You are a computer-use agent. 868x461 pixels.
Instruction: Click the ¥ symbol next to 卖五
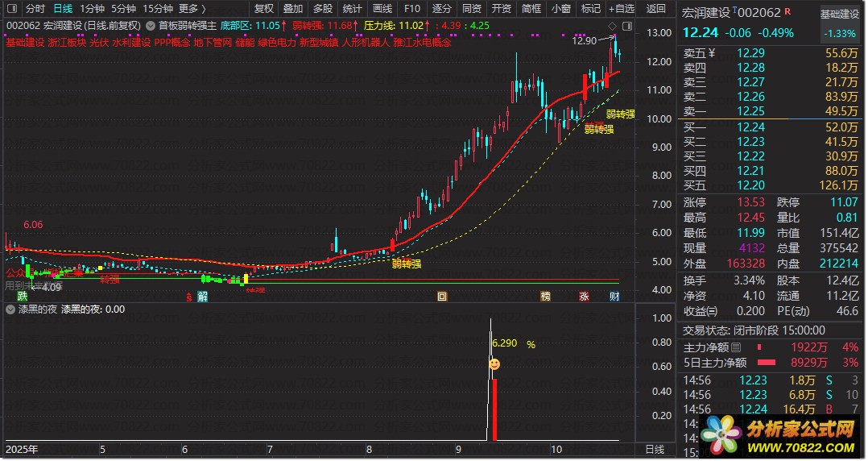(712, 53)
